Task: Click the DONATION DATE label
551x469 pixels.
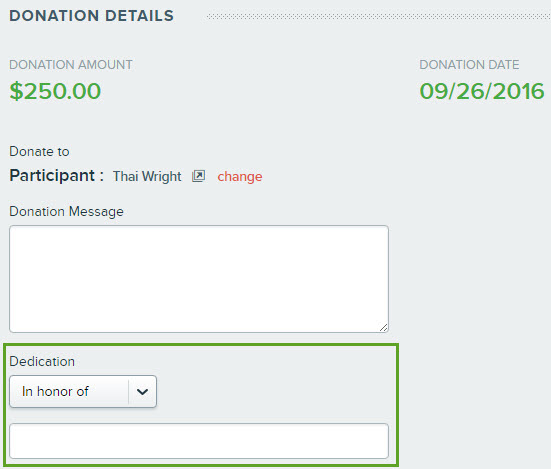Action: coord(469,65)
